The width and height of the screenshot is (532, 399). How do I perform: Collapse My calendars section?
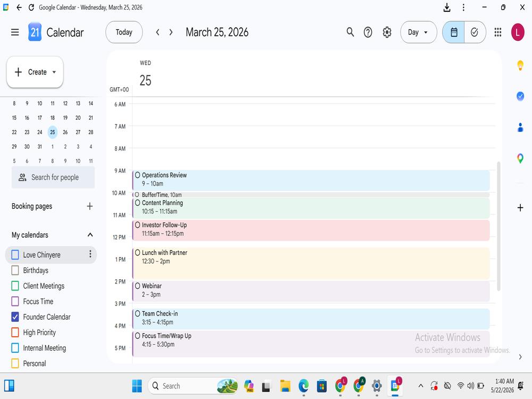point(90,235)
